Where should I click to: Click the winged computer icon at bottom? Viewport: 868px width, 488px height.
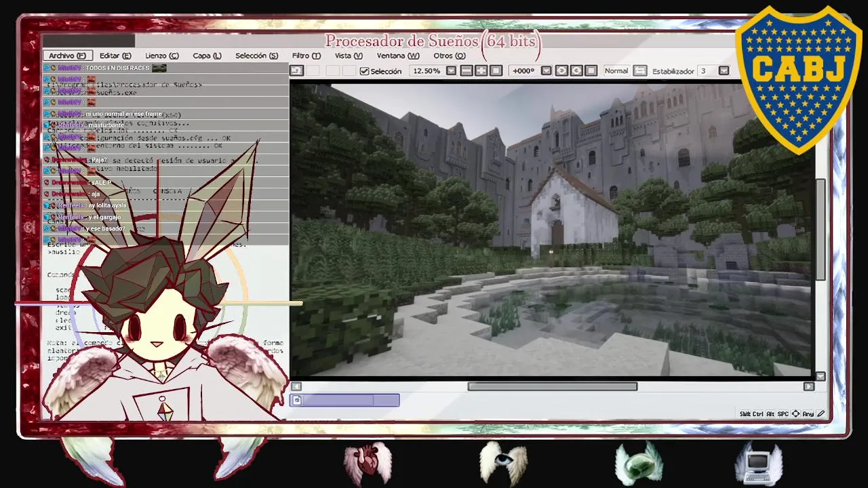(759, 463)
